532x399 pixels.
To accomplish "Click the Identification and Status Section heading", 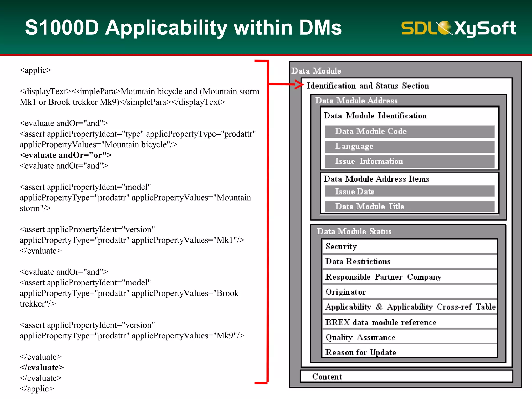I will pyautogui.click(x=368, y=86).
